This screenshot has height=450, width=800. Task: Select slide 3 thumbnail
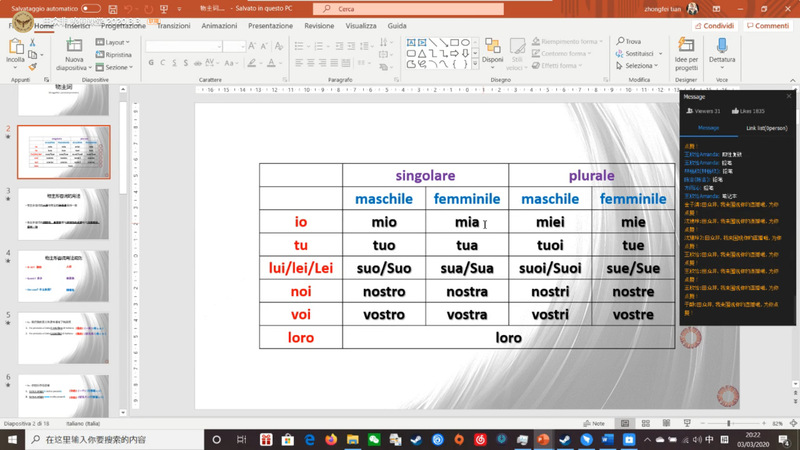tap(63, 214)
